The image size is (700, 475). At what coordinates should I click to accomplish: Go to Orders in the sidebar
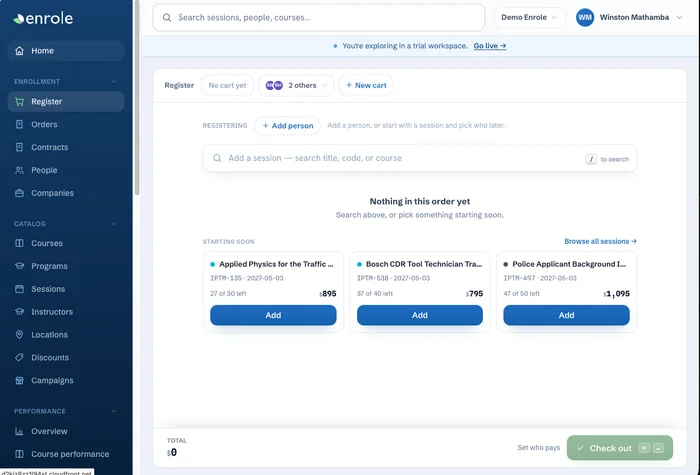(66, 125)
